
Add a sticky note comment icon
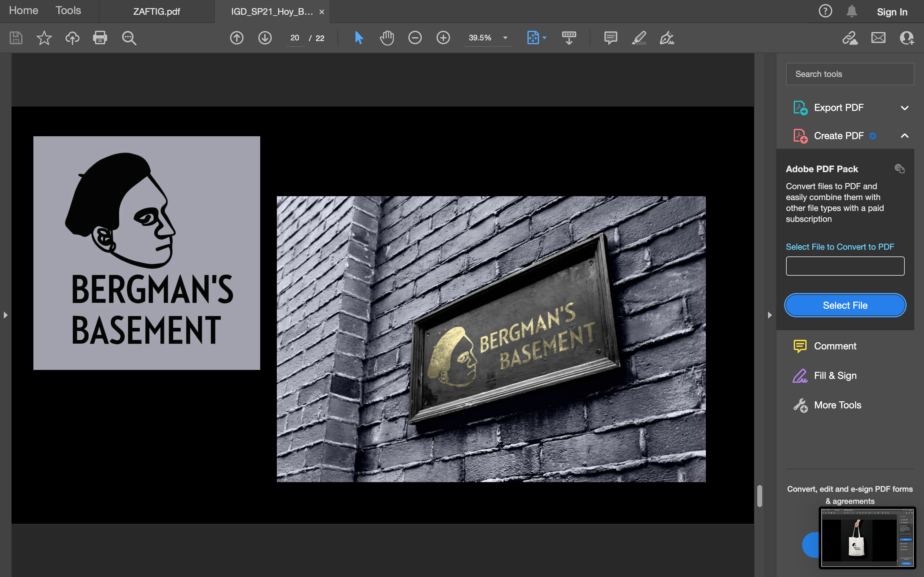(x=611, y=38)
